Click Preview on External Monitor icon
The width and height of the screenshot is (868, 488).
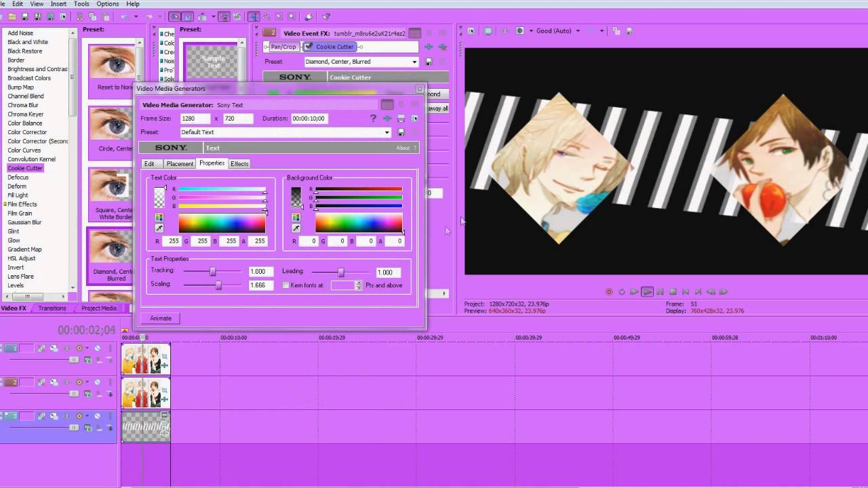click(x=488, y=30)
